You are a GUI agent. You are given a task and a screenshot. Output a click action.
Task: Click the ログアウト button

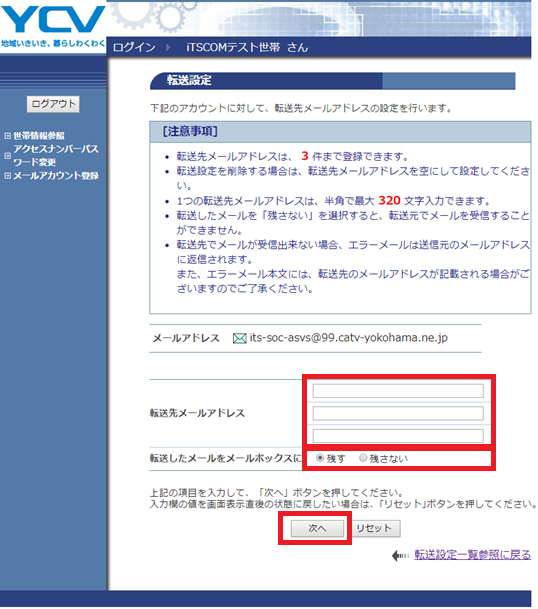point(53,104)
